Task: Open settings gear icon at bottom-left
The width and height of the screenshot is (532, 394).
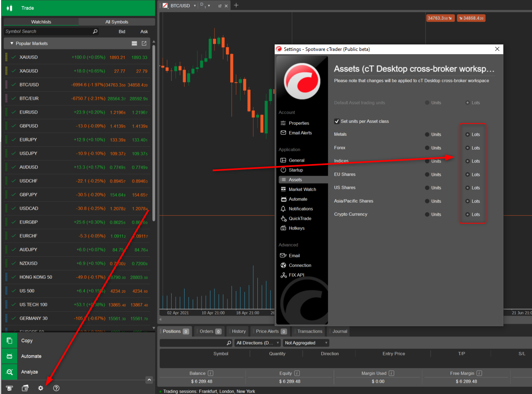Action: click(x=40, y=388)
